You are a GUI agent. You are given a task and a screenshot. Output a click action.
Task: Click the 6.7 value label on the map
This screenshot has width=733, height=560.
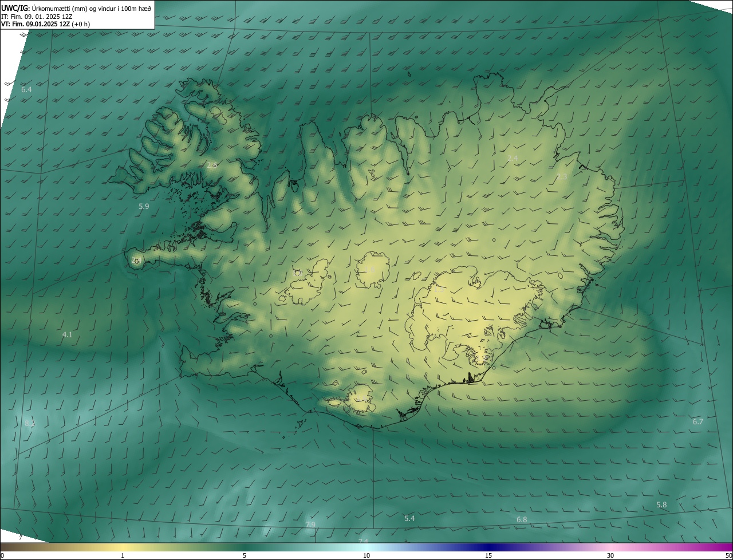click(697, 421)
